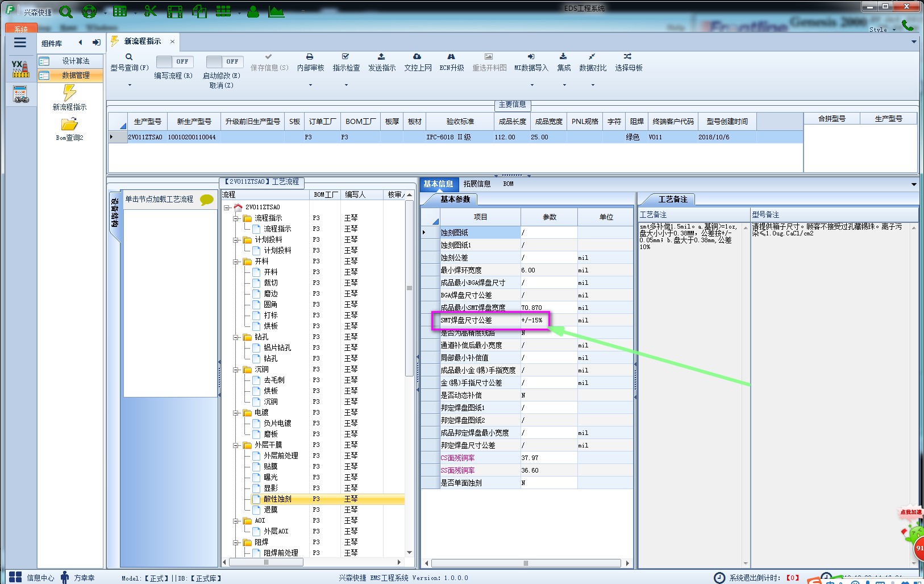
Task: Collapse the 开料 tree folder
Action: [235, 262]
